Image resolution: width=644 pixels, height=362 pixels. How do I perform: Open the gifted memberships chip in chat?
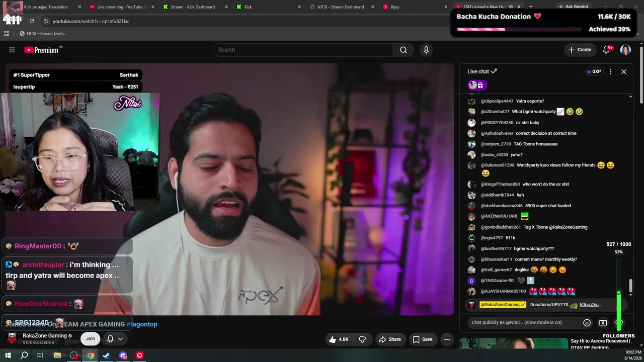477,85
